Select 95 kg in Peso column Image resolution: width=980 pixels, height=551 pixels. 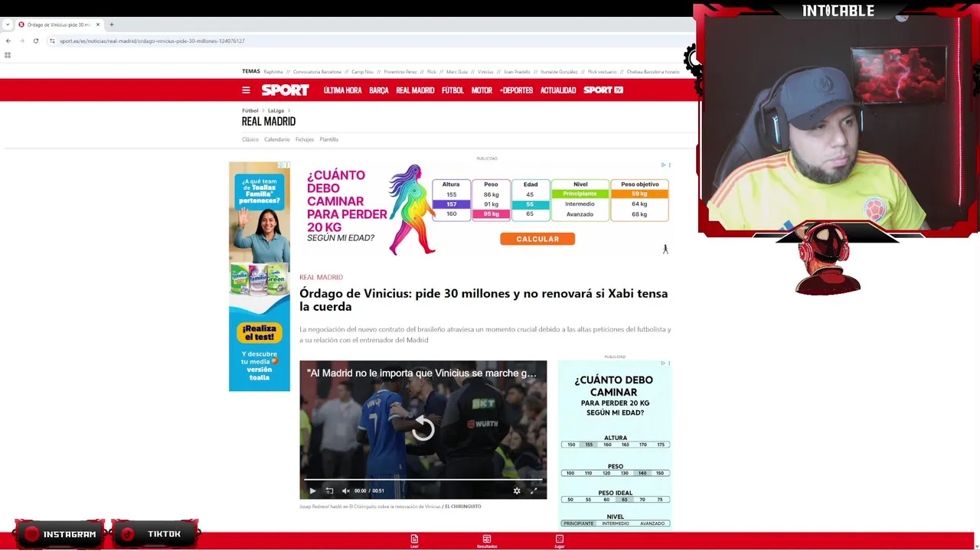coord(491,214)
